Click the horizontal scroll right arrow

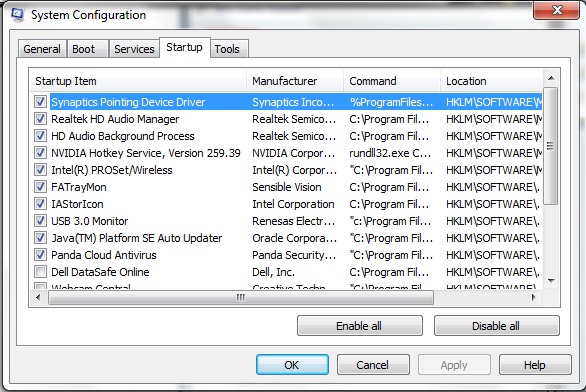click(x=534, y=297)
